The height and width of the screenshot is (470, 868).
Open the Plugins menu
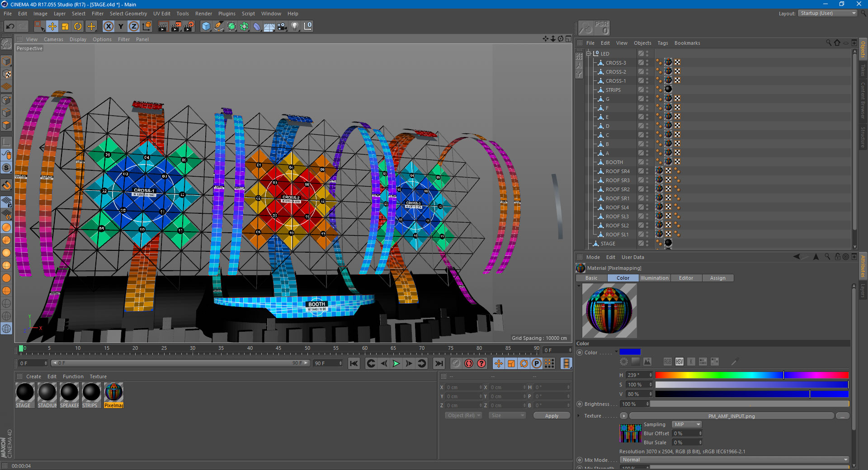[226, 14]
